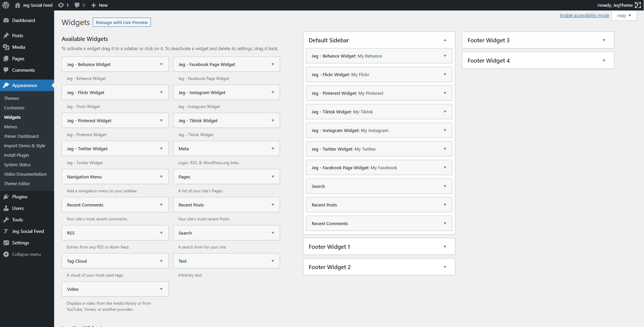The width and height of the screenshot is (644, 327).
Task: Collapse the Default Sidebar panel
Action: 445,40
